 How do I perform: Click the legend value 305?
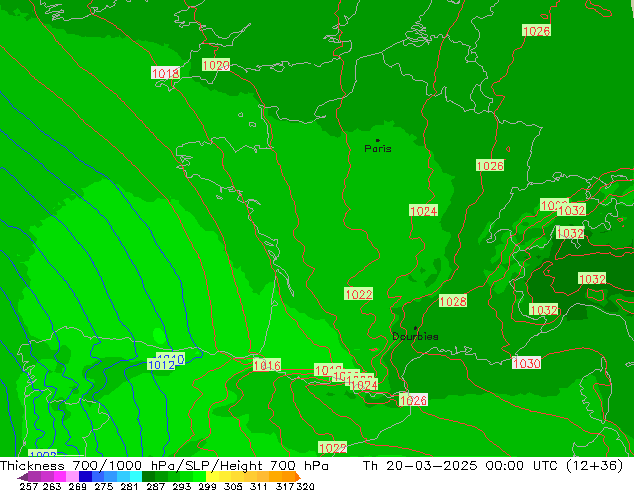coord(233,486)
